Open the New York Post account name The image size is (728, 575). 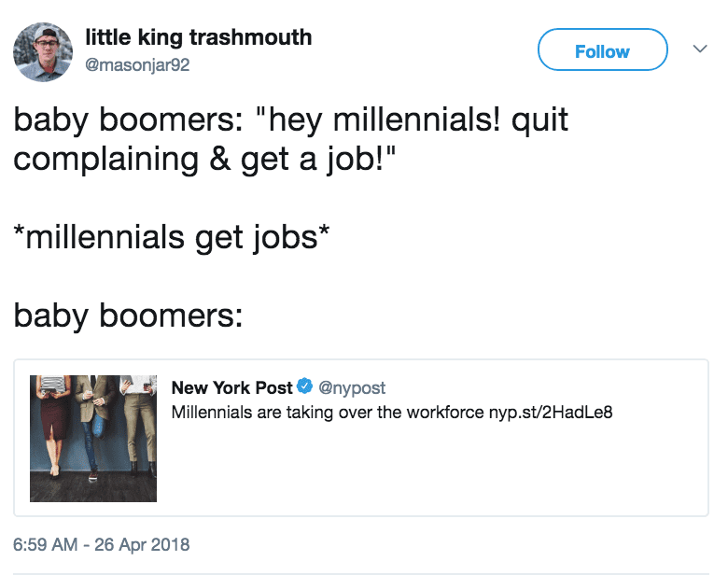click(231, 387)
